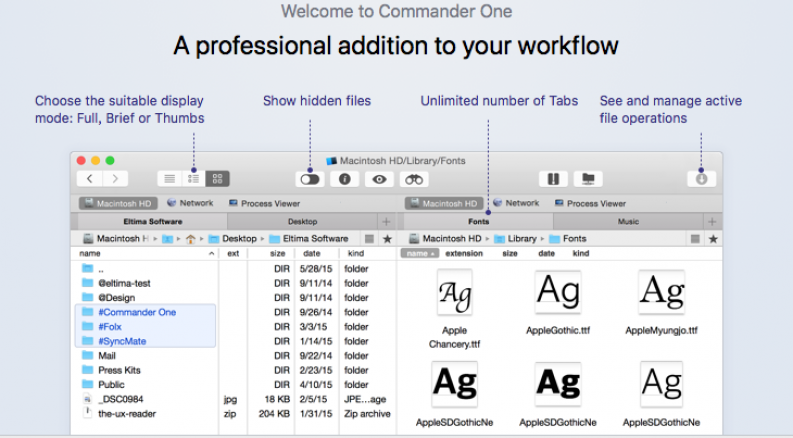Screen dimensions: 793x438
Task: Open the active file operations queue
Action: (701, 179)
